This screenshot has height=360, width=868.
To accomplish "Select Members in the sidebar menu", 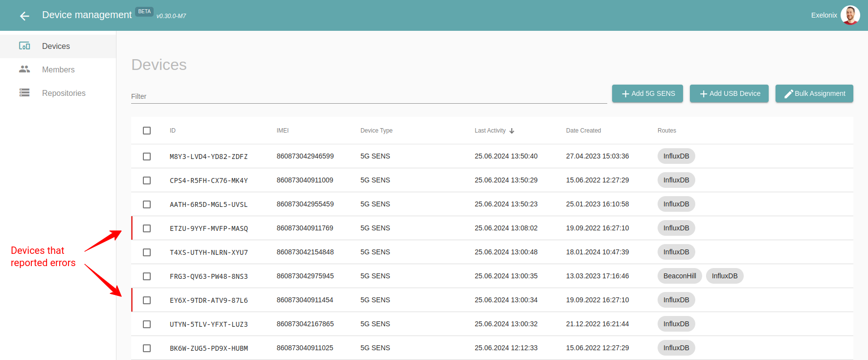I will click(x=58, y=69).
